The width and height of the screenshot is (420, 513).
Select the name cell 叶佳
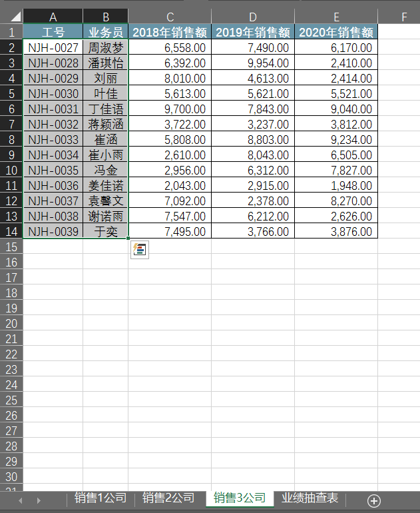coord(106,93)
